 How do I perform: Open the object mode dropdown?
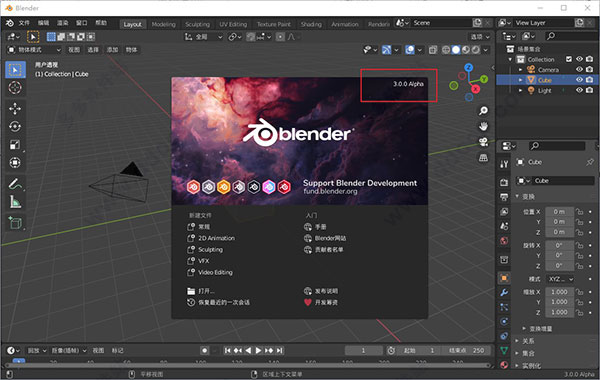tap(34, 50)
